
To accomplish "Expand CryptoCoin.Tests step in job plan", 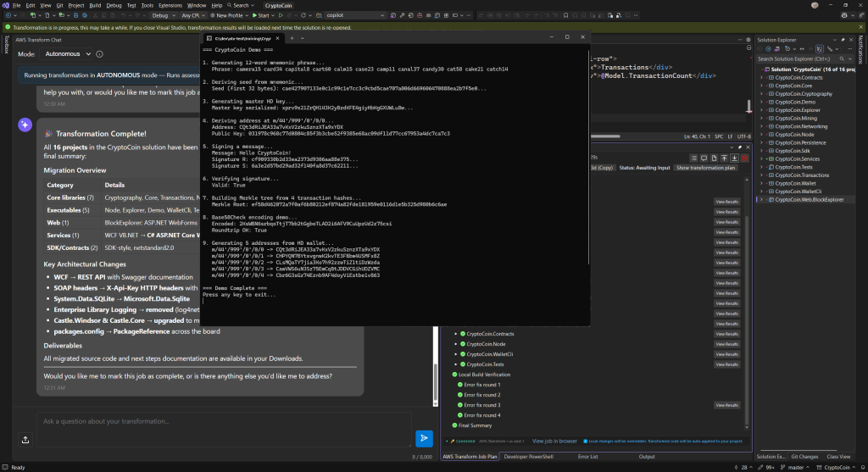I will [x=456, y=364].
